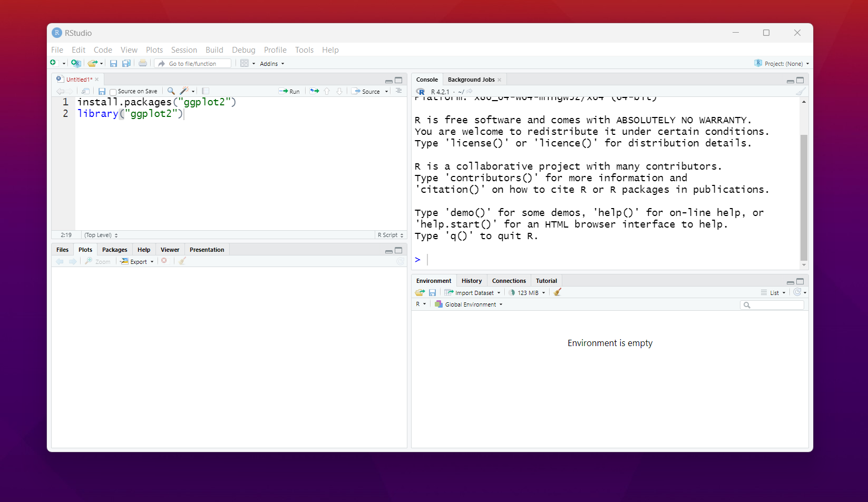
Task: Toggle the document outline icon
Action: 399,91
